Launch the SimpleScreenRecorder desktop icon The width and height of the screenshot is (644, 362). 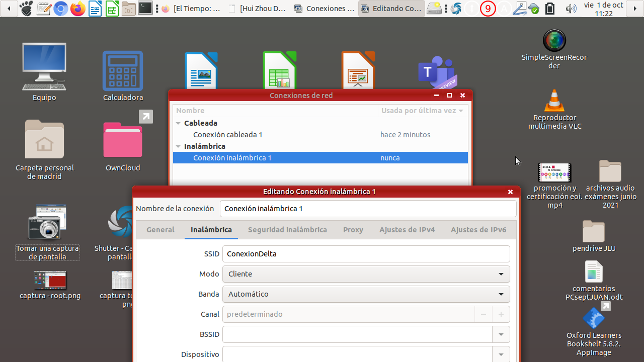[x=553, y=40]
